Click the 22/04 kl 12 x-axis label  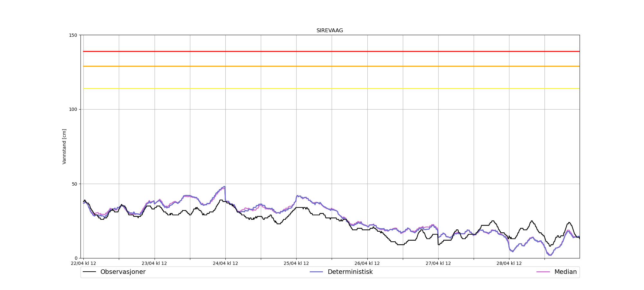pos(83,263)
